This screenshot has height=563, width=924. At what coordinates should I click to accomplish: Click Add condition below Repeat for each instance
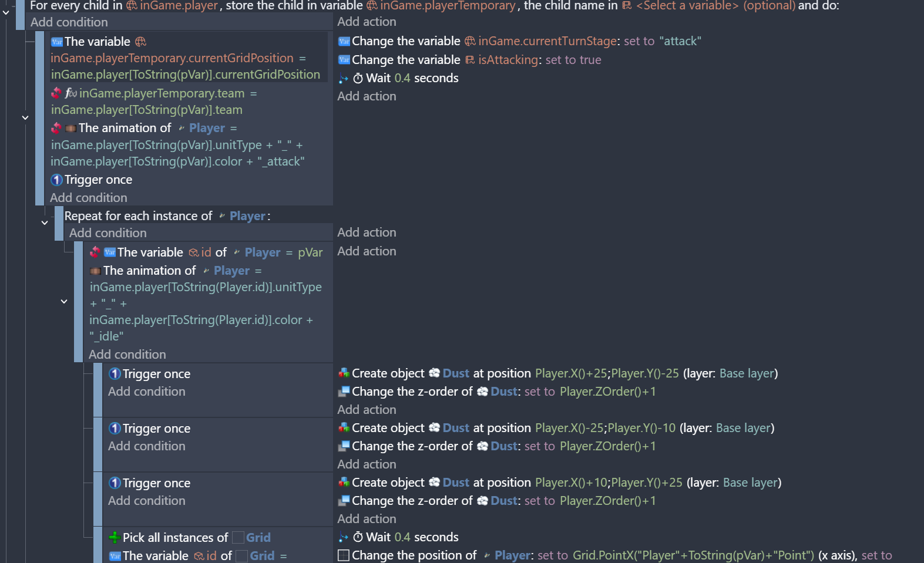pyautogui.click(x=107, y=233)
